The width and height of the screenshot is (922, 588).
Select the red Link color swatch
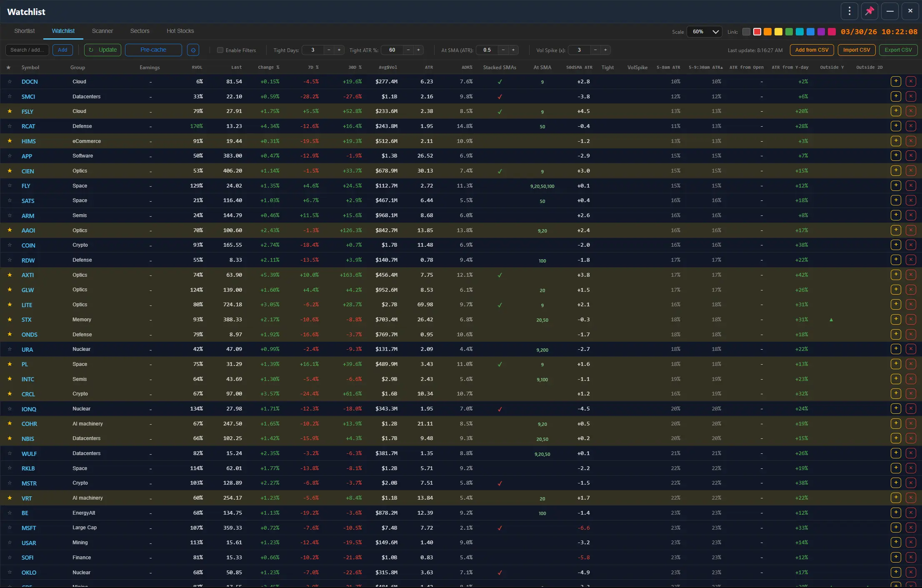pos(757,32)
